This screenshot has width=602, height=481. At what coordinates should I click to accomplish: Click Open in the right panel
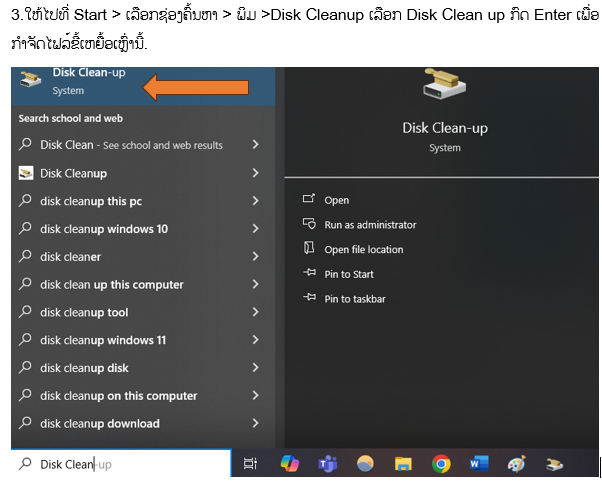point(336,200)
